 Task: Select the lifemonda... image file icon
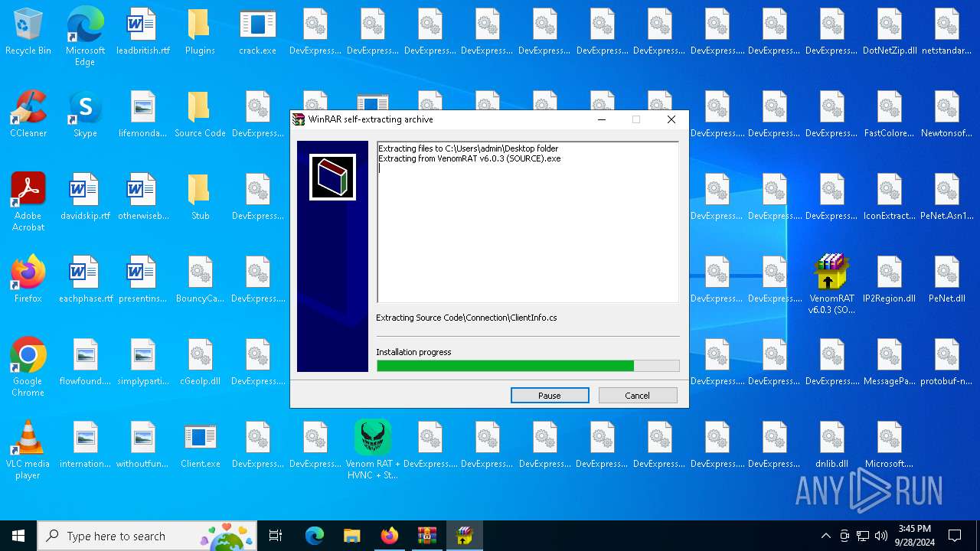pos(142,114)
